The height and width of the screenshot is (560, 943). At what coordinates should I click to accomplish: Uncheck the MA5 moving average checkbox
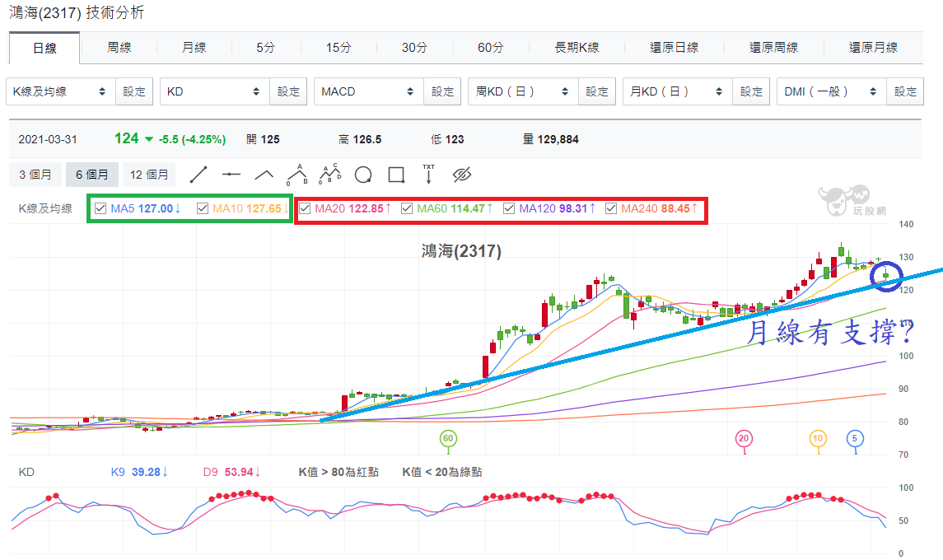pyautogui.click(x=100, y=208)
